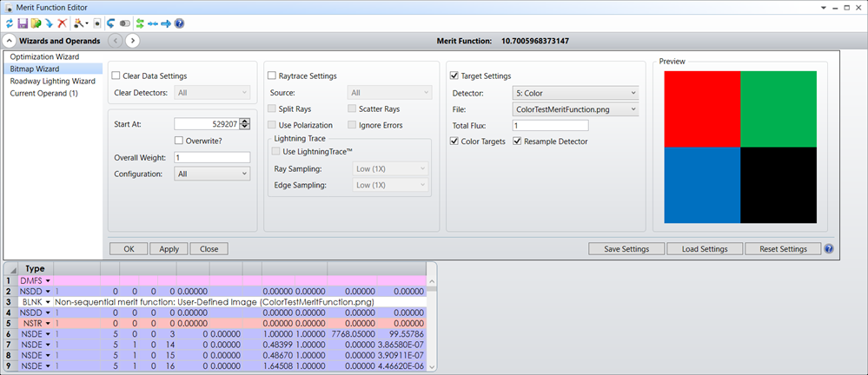Expand the Configuration dropdown
The image size is (868, 375).
click(212, 174)
